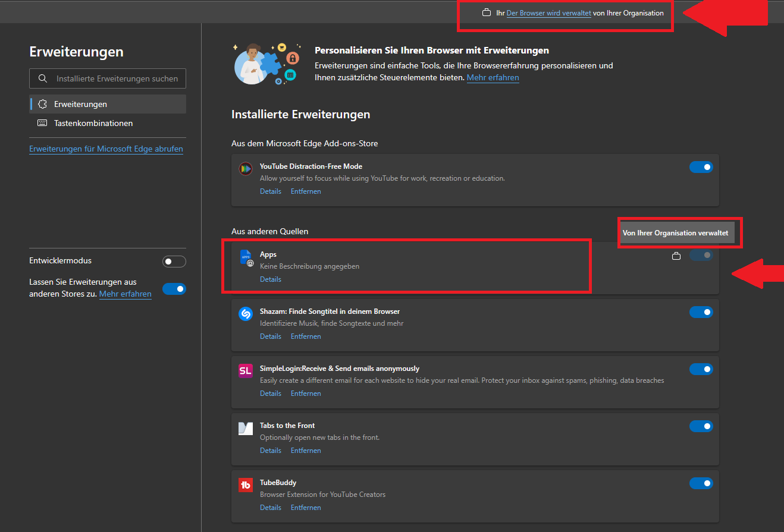Image resolution: width=784 pixels, height=532 pixels.
Task: Click the search magnifier icon
Action: click(x=42, y=78)
